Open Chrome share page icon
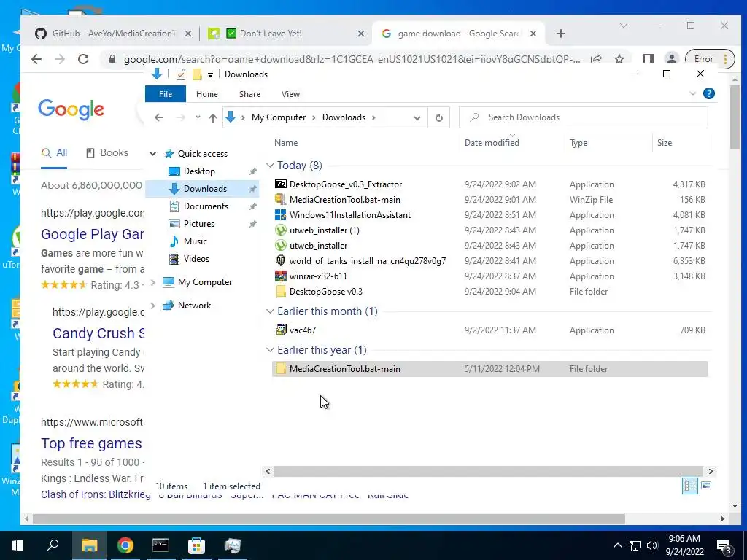This screenshot has height=560, width=747. (596, 59)
